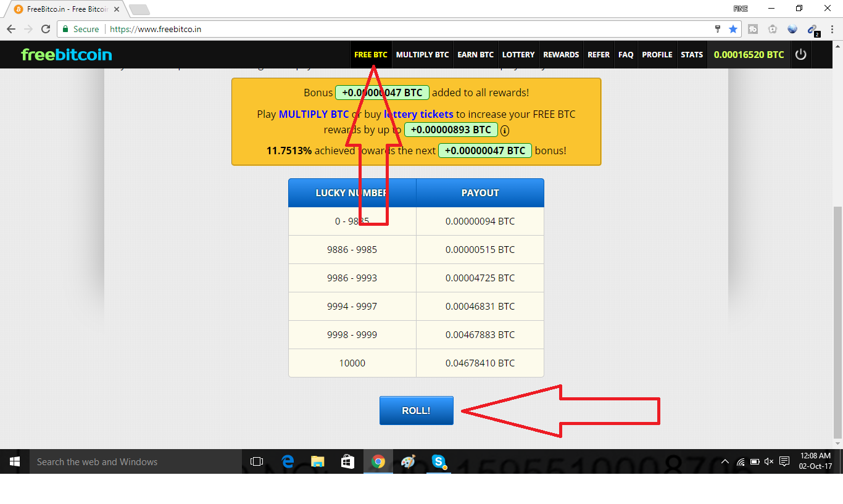Screen dimensions: 843x504
Task: Open Chrome's three-dot menu
Action: tap(831, 29)
